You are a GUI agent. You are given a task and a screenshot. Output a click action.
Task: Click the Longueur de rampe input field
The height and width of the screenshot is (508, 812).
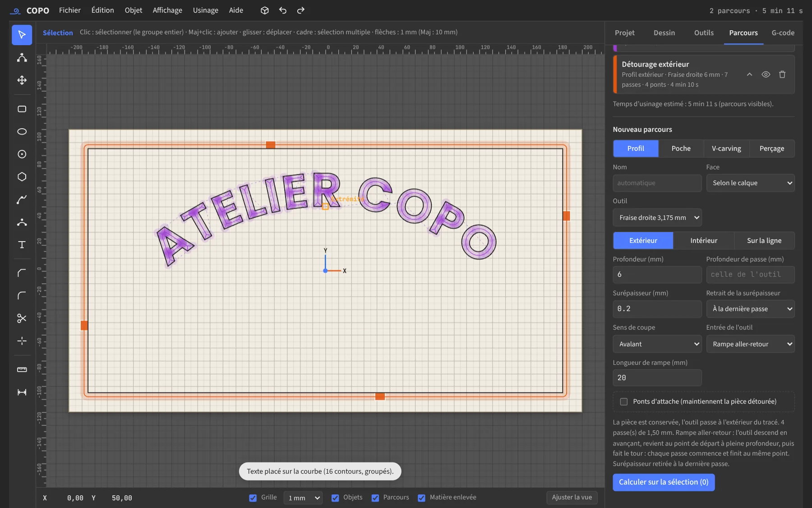tap(657, 378)
